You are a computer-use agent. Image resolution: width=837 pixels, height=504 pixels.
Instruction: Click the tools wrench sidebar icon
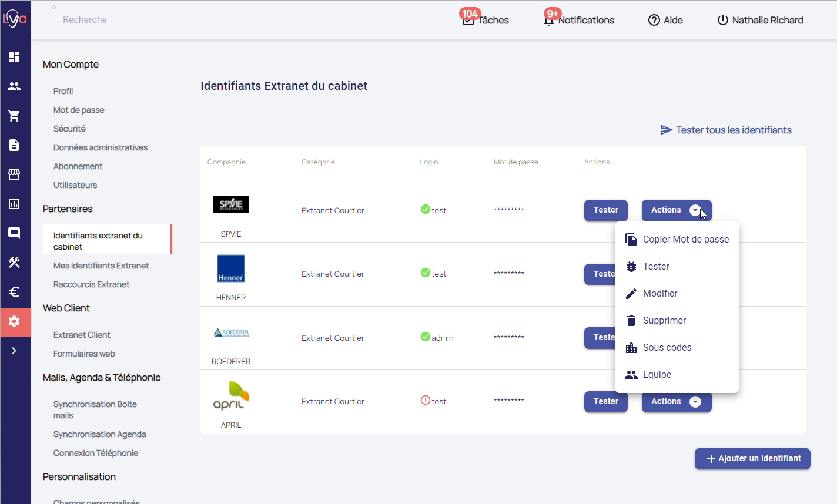click(x=14, y=263)
